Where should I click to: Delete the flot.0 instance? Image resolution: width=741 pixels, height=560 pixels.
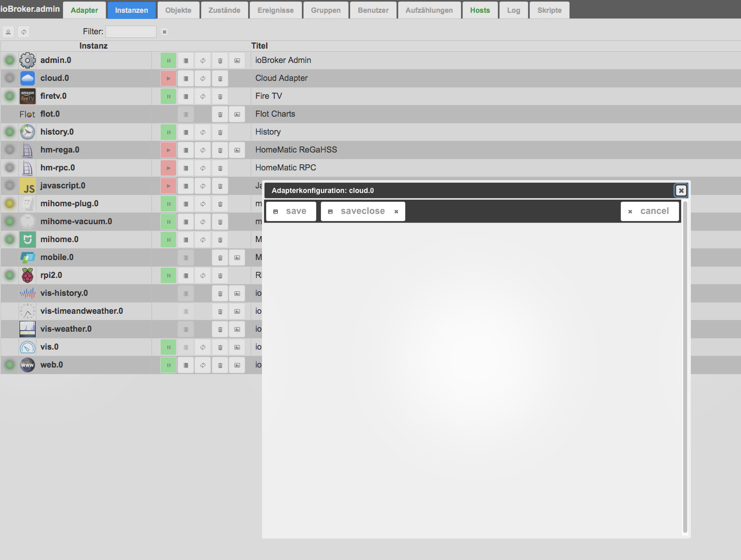[x=220, y=114]
